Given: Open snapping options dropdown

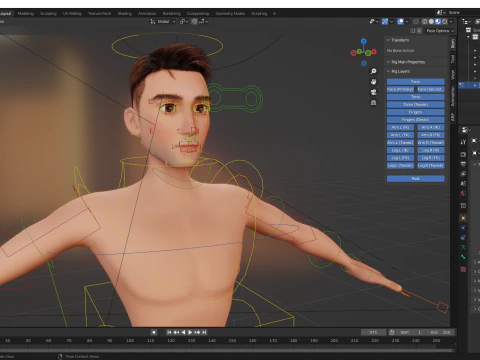Looking at the screenshot, I should click(x=204, y=22).
